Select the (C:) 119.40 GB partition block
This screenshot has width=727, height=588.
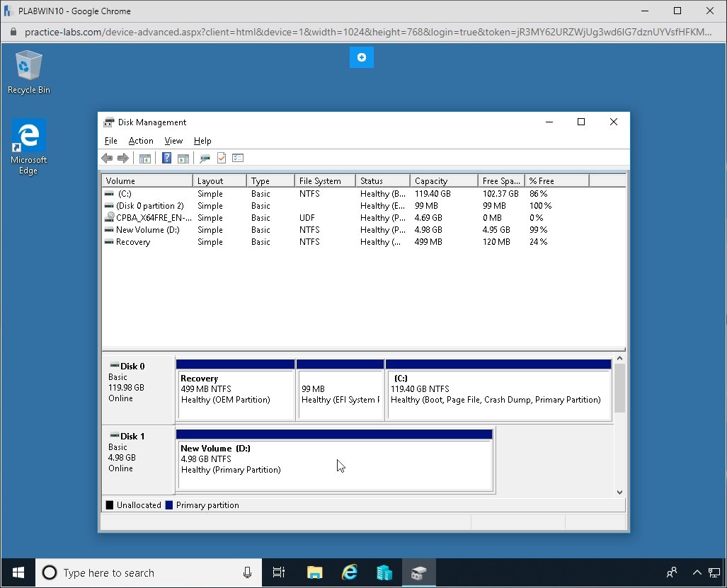(x=499, y=390)
